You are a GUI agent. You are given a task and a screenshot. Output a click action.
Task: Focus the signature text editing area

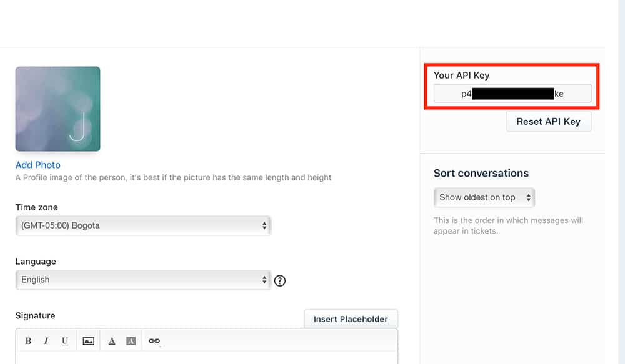[206, 358]
